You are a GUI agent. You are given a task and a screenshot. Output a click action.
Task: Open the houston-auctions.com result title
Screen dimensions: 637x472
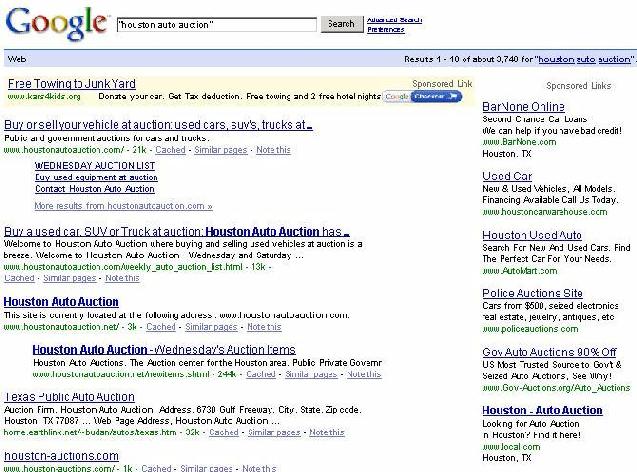[61, 456]
